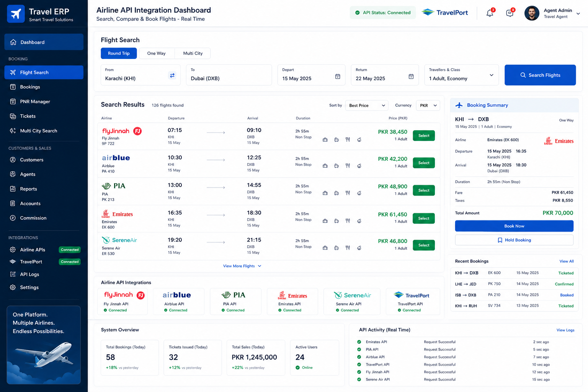Open the messages chat icon
The height and width of the screenshot is (392, 588).
coord(510,13)
